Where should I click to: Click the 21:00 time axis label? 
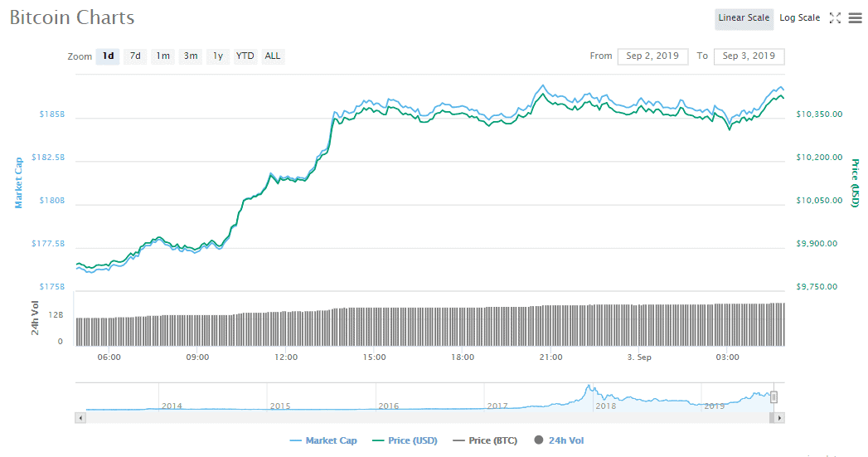[550, 357]
